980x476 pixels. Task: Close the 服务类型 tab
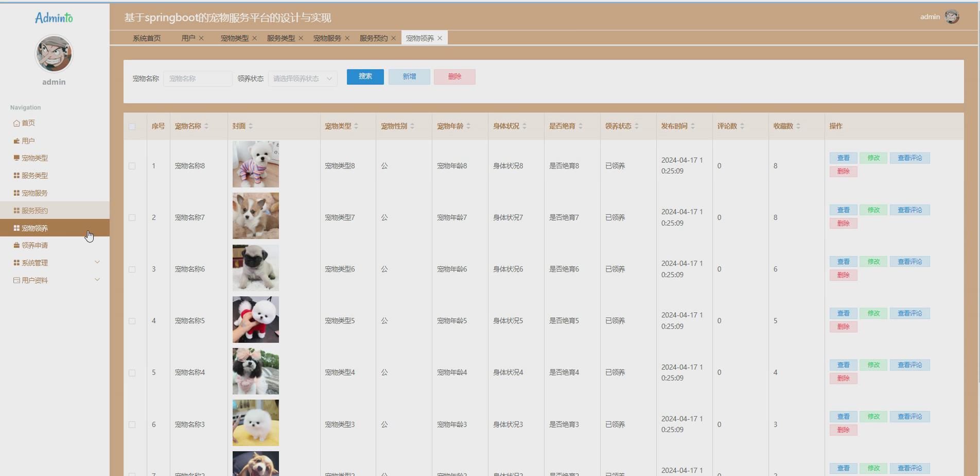[301, 38]
